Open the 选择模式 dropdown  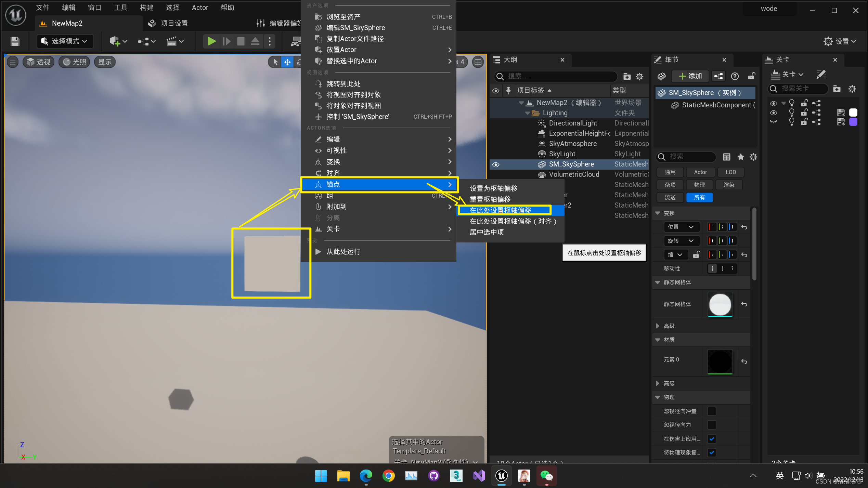click(x=65, y=41)
